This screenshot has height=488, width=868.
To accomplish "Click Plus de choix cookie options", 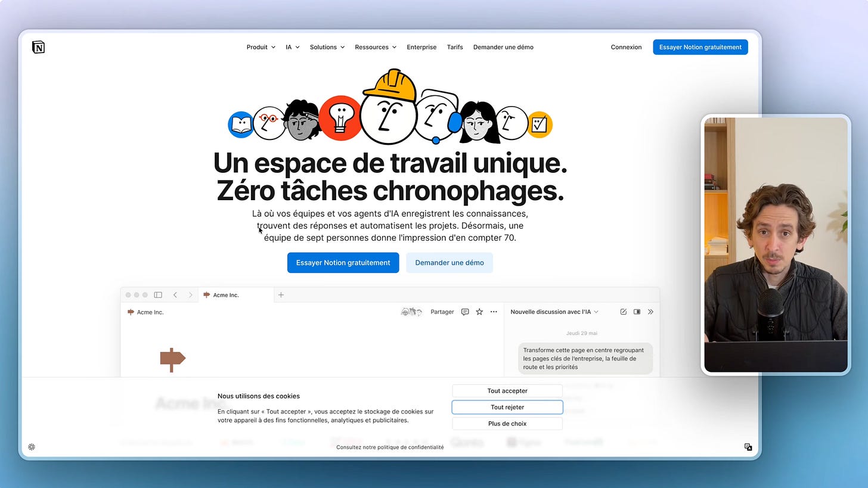I will 507,424.
